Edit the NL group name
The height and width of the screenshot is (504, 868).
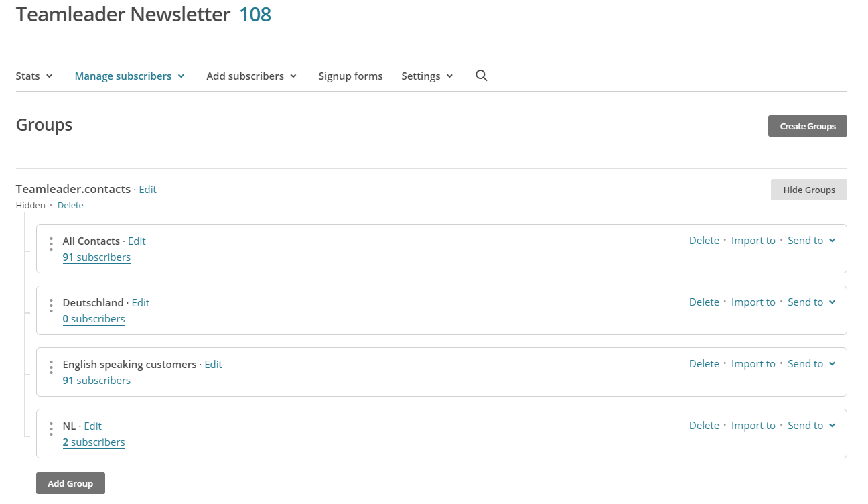[92, 426]
